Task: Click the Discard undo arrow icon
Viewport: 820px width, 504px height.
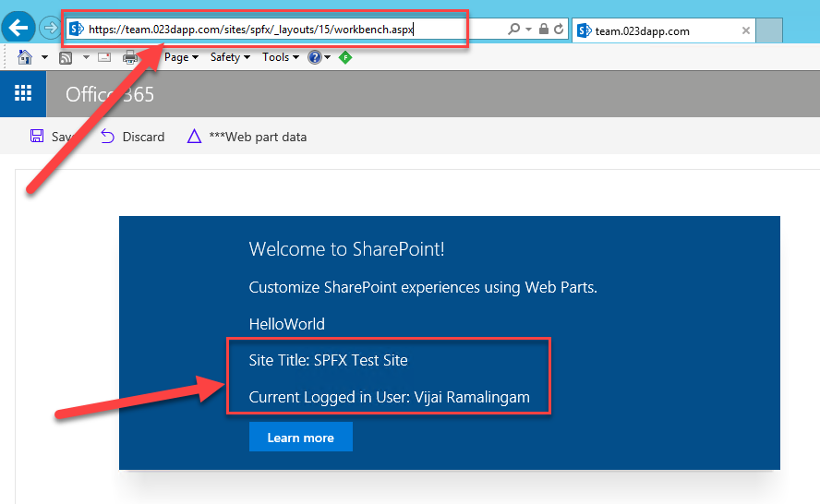Action: pos(107,136)
